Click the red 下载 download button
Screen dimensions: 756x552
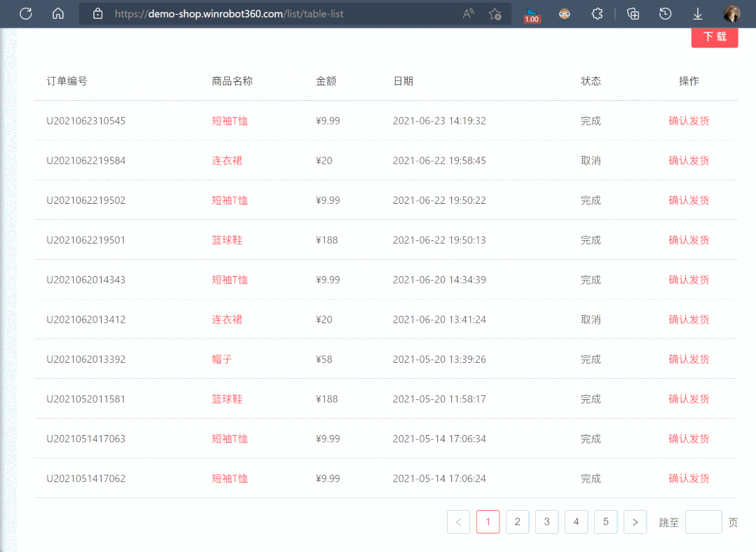715,37
